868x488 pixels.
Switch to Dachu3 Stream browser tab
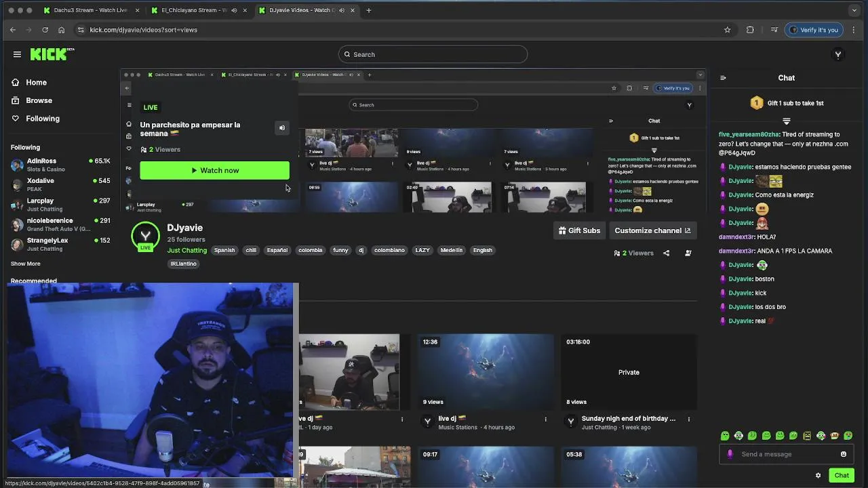90,10
